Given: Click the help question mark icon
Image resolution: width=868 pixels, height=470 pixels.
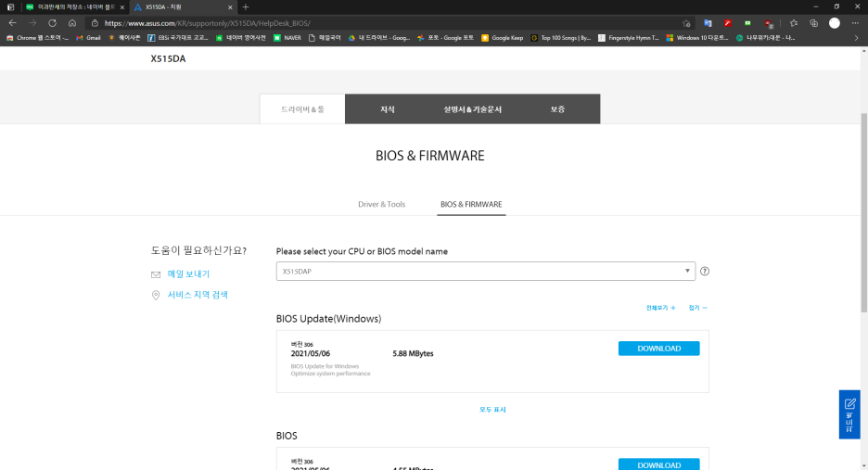Looking at the screenshot, I should pyautogui.click(x=705, y=272).
